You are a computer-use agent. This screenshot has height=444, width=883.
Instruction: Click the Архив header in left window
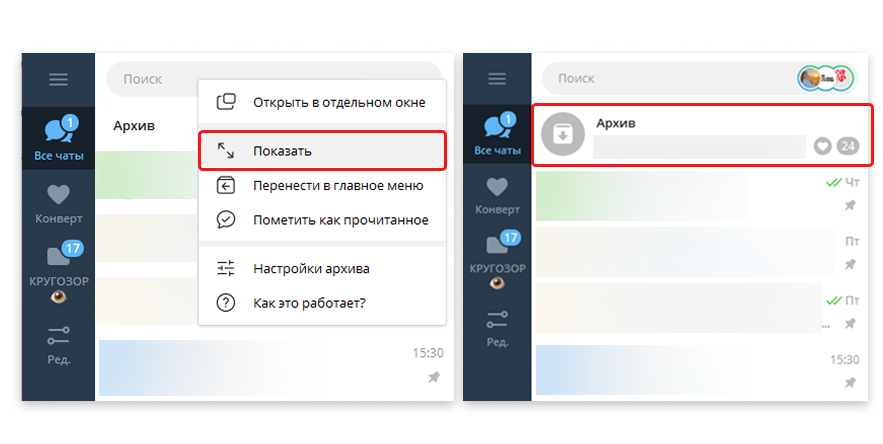coord(134,126)
